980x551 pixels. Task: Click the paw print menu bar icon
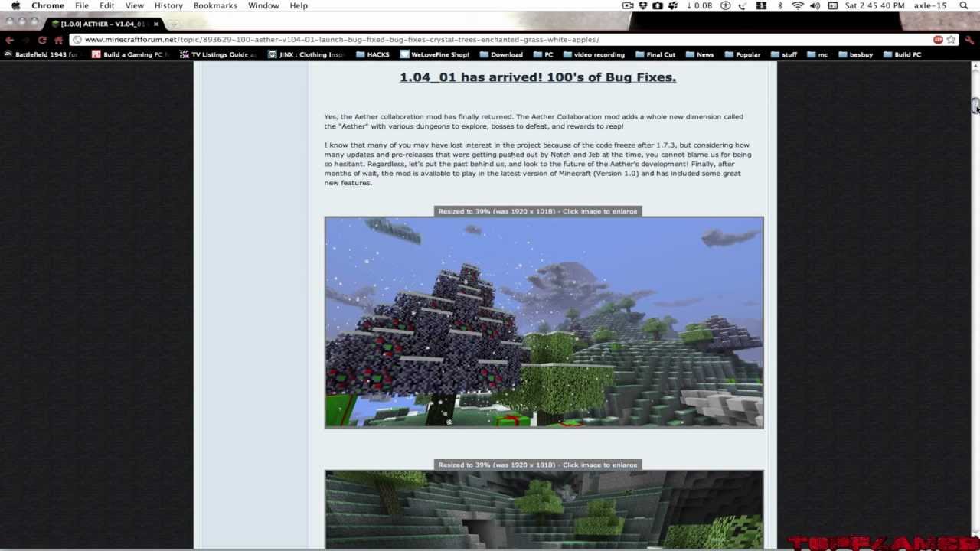tap(672, 5)
